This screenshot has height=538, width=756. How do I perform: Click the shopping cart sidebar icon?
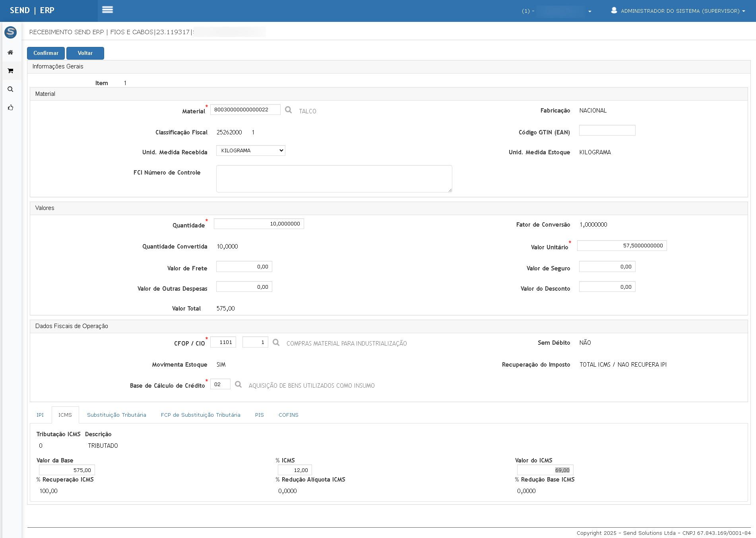click(x=10, y=71)
